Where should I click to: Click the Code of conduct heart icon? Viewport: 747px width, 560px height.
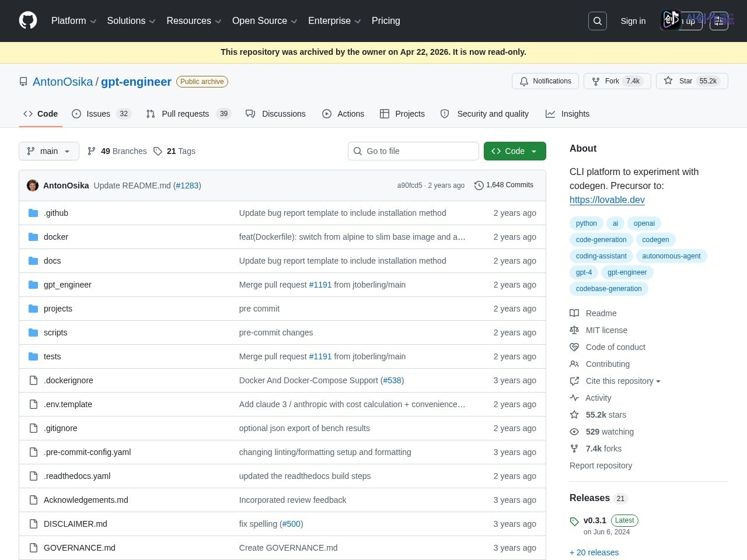pos(574,347)
